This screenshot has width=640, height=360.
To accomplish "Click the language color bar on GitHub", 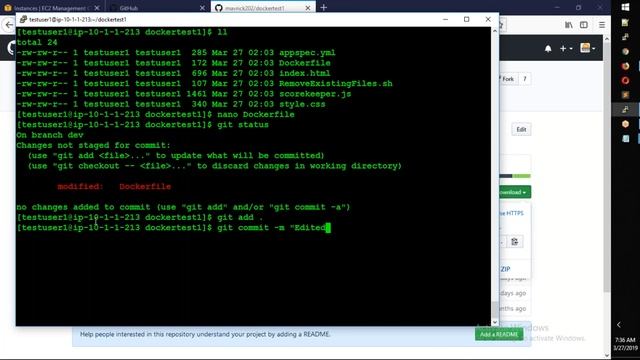I will click(515, 176).
